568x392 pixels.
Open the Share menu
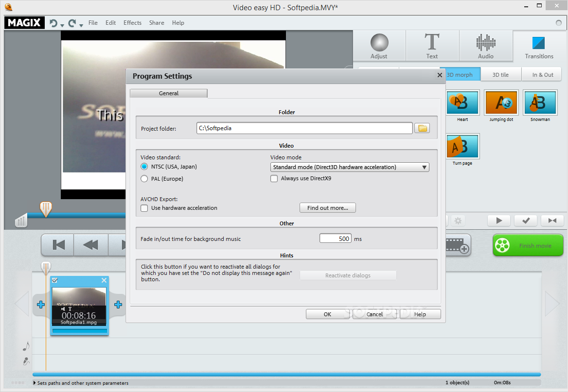click(x=157, y=22)
